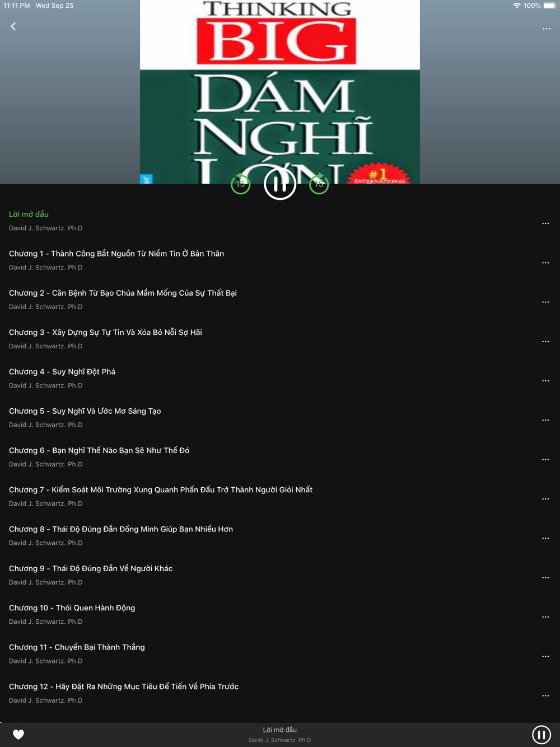The height and width of the screenshot is (747, 560).
Task: Open options for Lời mở đầu track
Action: 545,223
